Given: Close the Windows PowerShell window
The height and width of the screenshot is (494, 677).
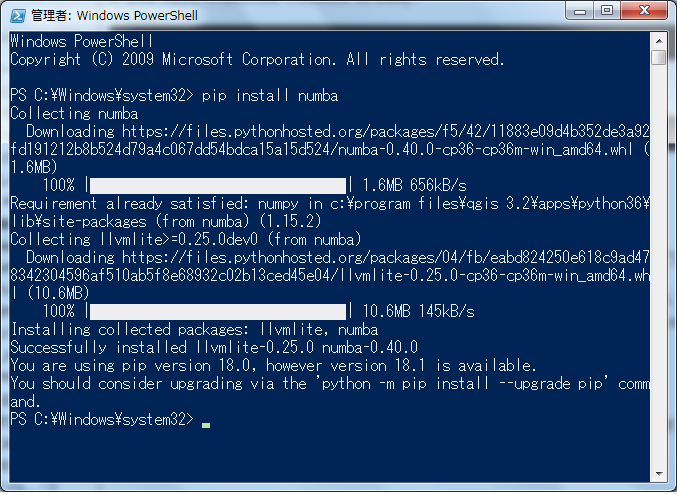Looking at the screenshot, I should click(x=644, y=11).
